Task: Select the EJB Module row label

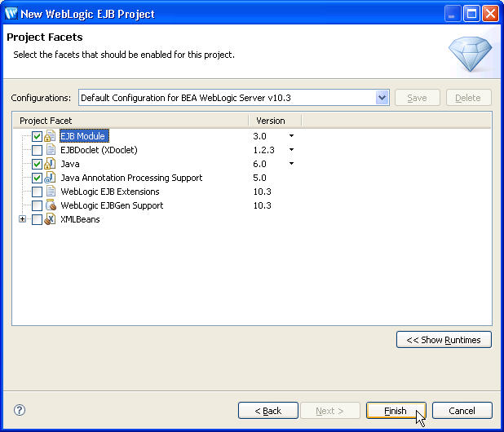Action: [84, 136]
